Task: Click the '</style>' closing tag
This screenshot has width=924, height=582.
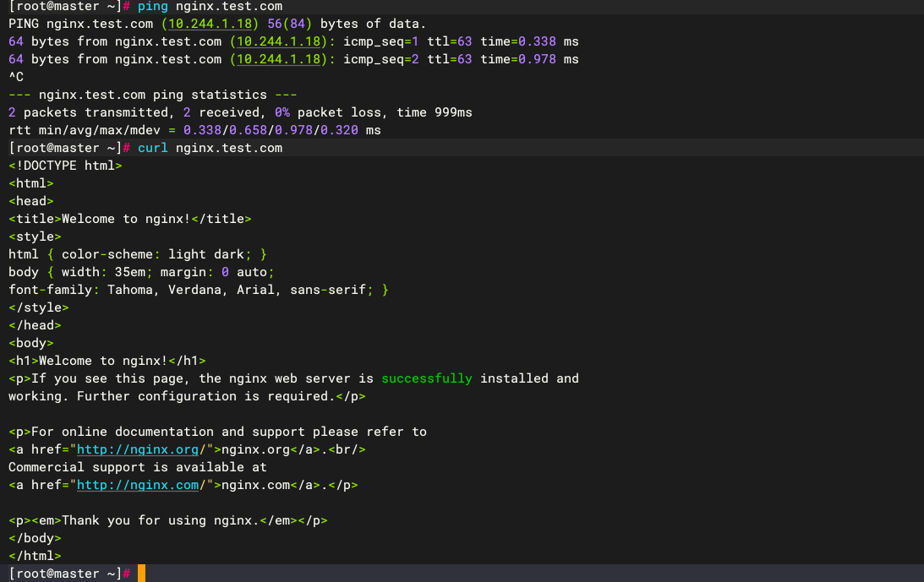Action: (x=39, y=307)
